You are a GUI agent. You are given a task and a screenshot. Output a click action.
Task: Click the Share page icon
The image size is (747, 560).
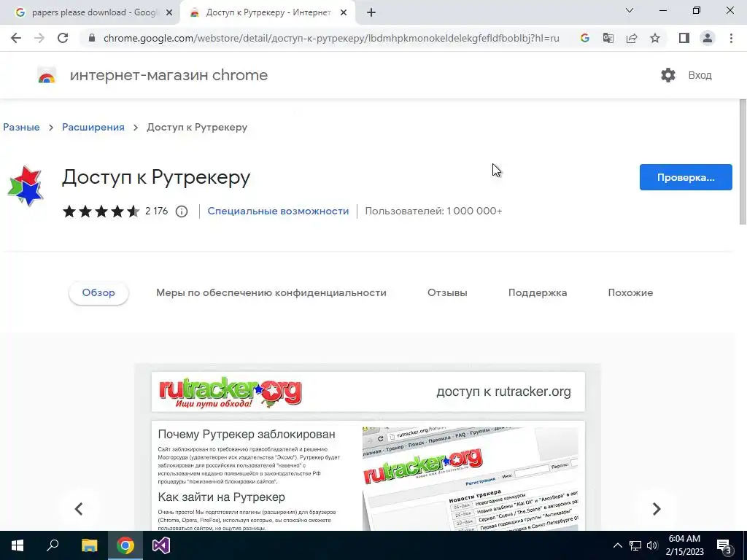coord(632,38)
